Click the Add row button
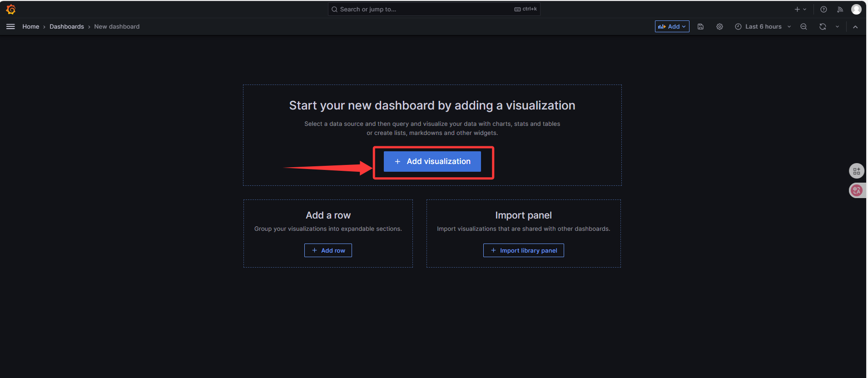Image resolution: width=868 pixels, height=378 pixels. click(328, 250)
